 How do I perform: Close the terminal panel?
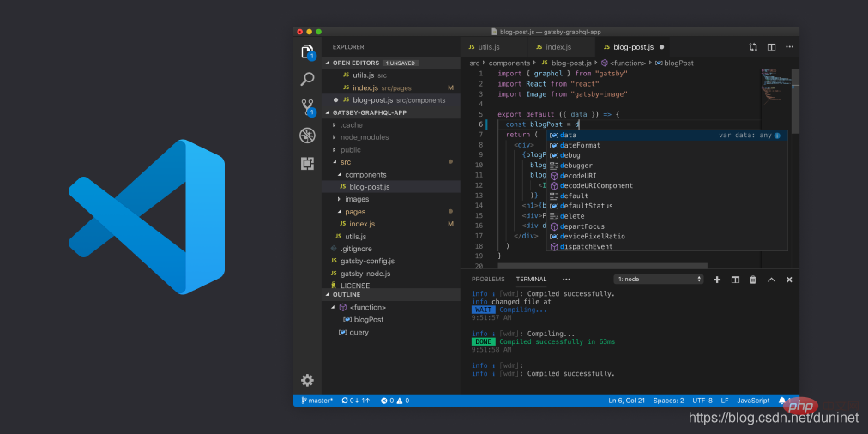(789, 280)
